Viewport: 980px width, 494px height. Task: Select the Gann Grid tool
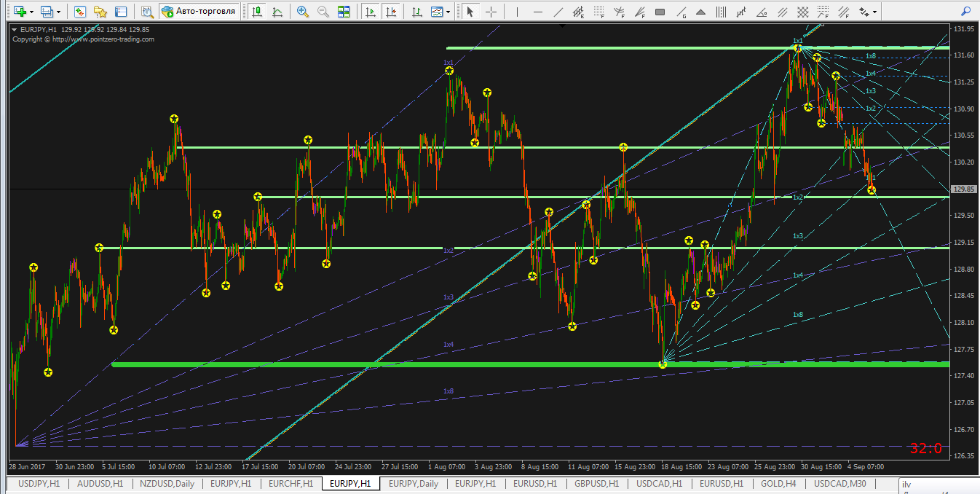[x=803, y=12]
